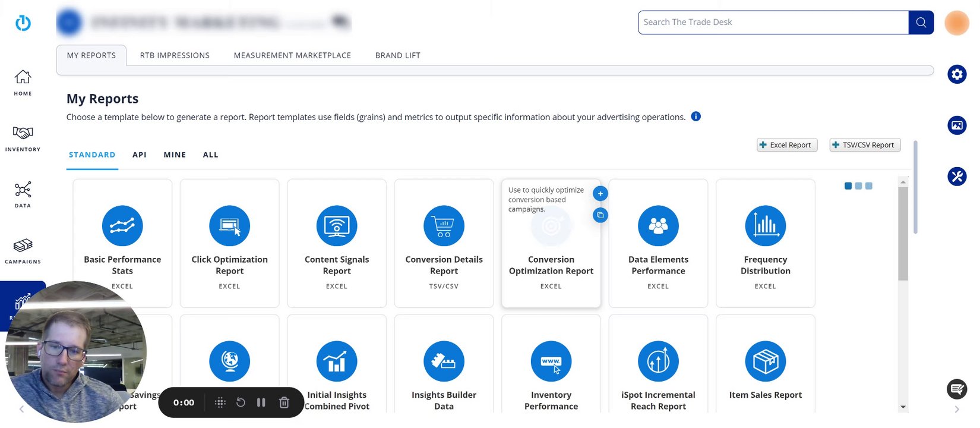The image size is (980, 428).
Task: Delete the recording with trash icon
Action: [284, 402]
